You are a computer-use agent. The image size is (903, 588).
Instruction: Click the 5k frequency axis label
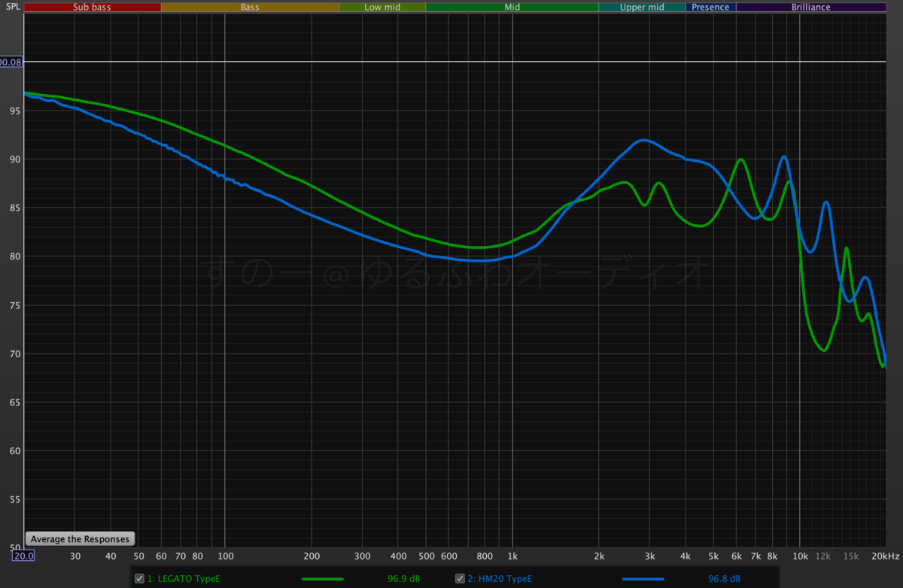click(x=713, y=556)
